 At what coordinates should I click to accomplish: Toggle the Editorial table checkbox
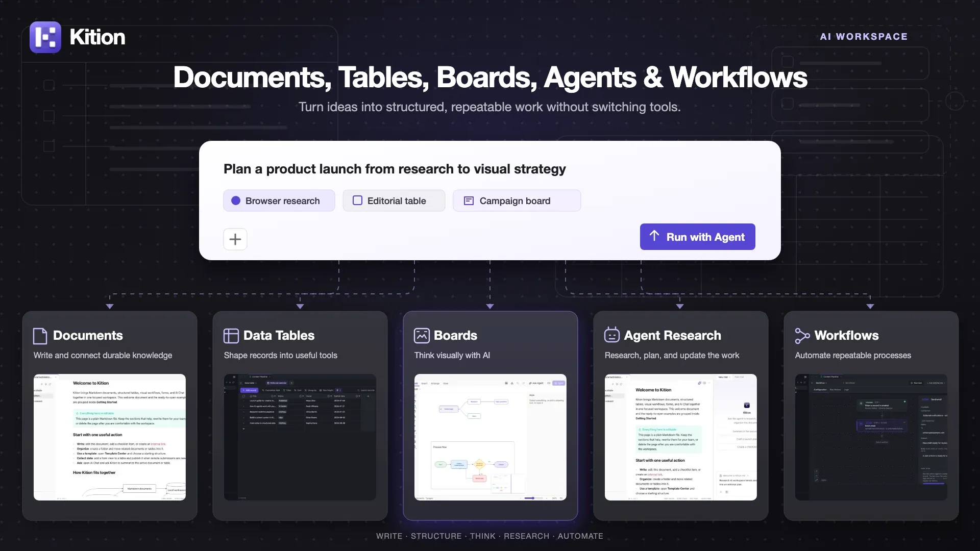(358, 201)
